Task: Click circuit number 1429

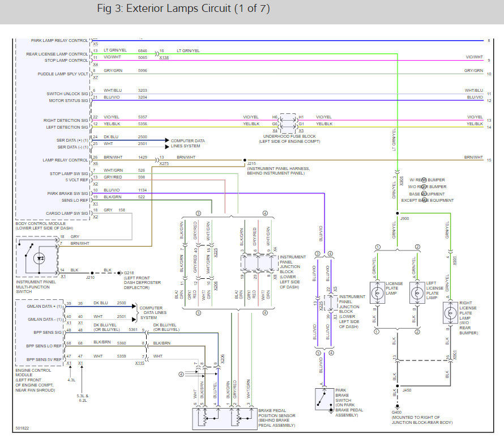Action: (x=143, y=157)
